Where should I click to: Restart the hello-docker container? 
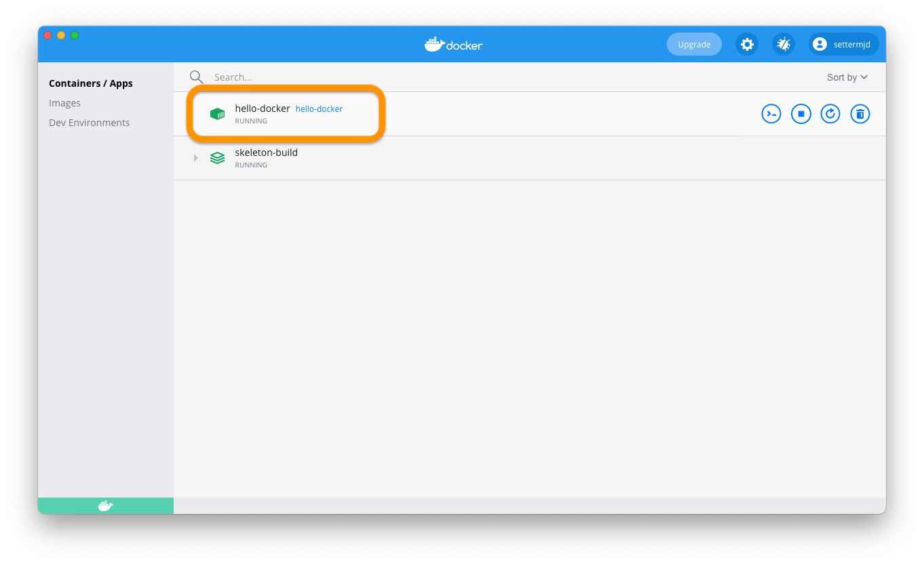coord(830,114)
